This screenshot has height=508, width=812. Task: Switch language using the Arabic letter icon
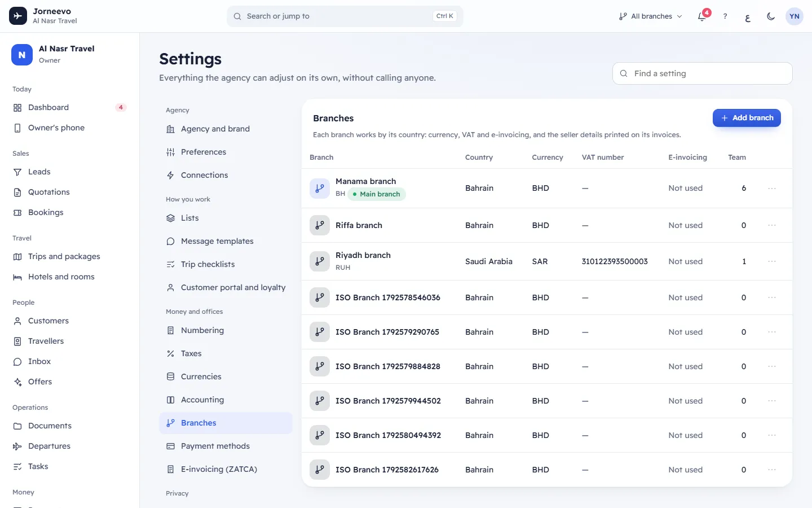(748, 16)
